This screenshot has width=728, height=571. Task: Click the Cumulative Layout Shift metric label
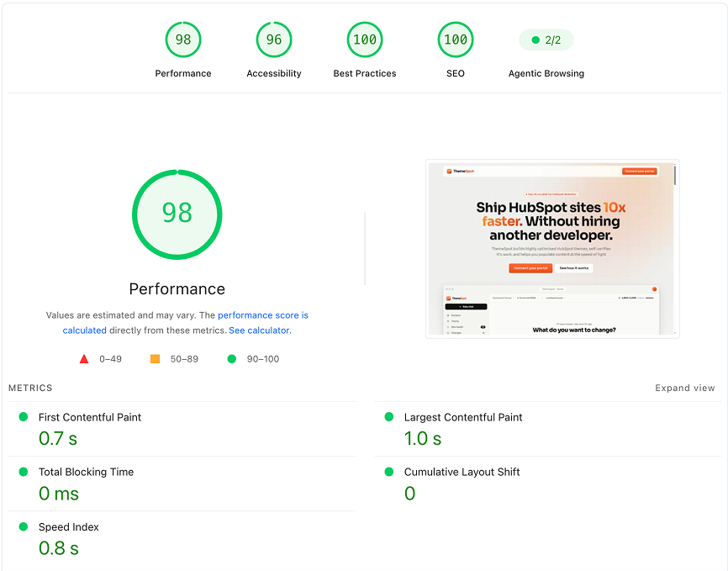click(x=462, y=472)
